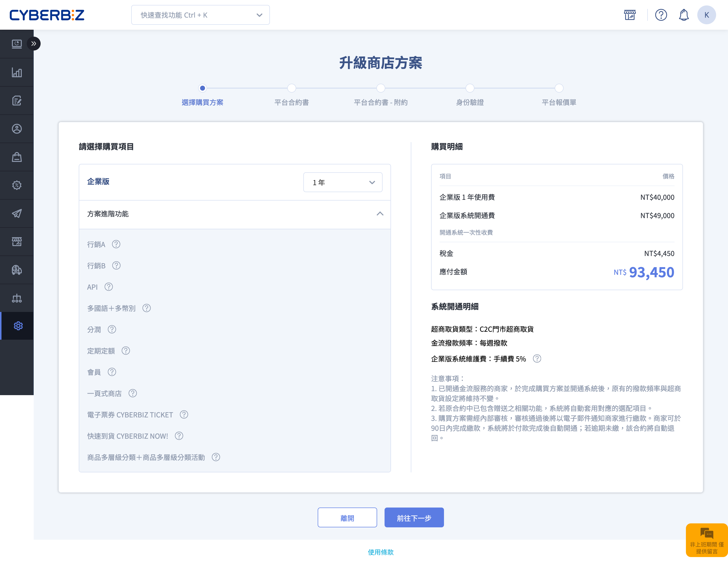This screenshot has height=562, width=728.
Task: Show help tooltip for 會員
Action: [112, 372]
